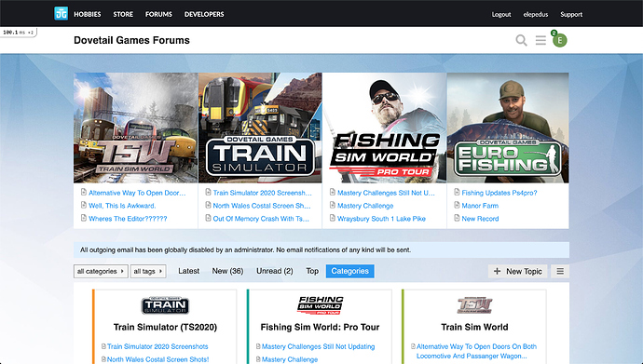
Task: Open STORE in the top navigation
Action: (x=123, y=14)
